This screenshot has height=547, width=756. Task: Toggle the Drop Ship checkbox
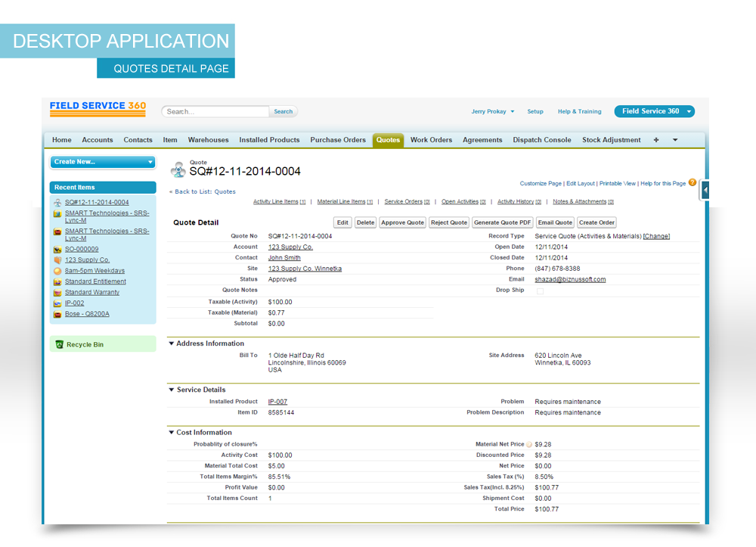[x=539, y=291]
